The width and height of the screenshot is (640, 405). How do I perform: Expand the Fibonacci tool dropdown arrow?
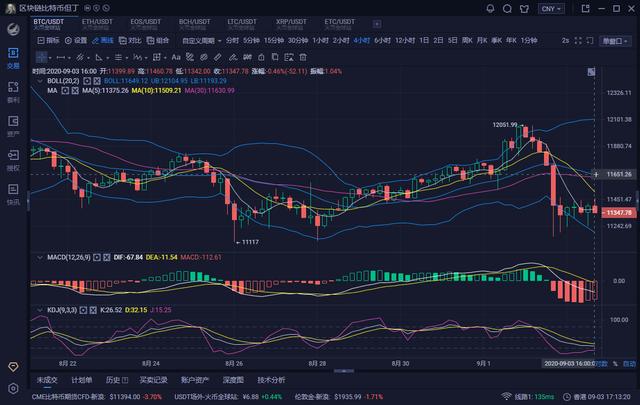[127, 58]
